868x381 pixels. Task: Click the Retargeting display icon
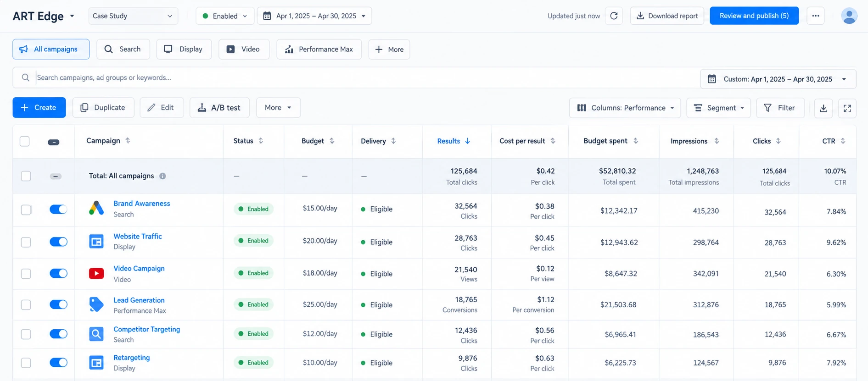pyautogui.click(x=96, y=363)
